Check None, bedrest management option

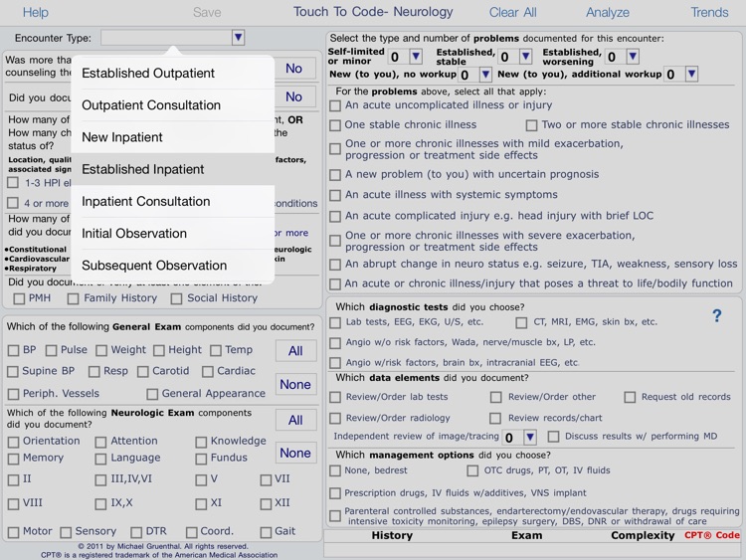point(335,470)
